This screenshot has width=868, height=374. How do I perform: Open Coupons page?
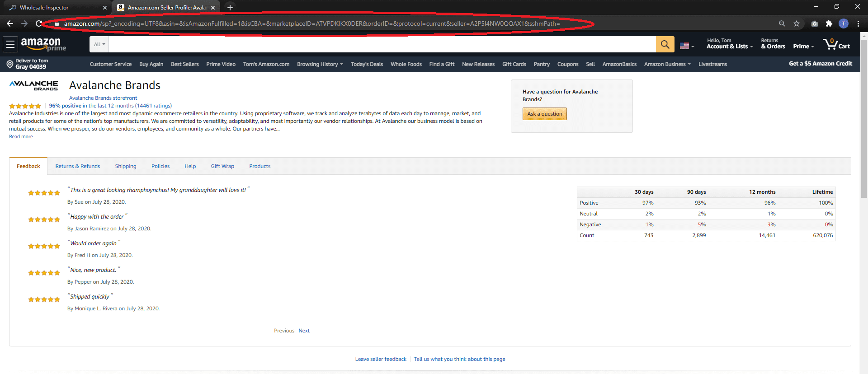pos(568,64)
